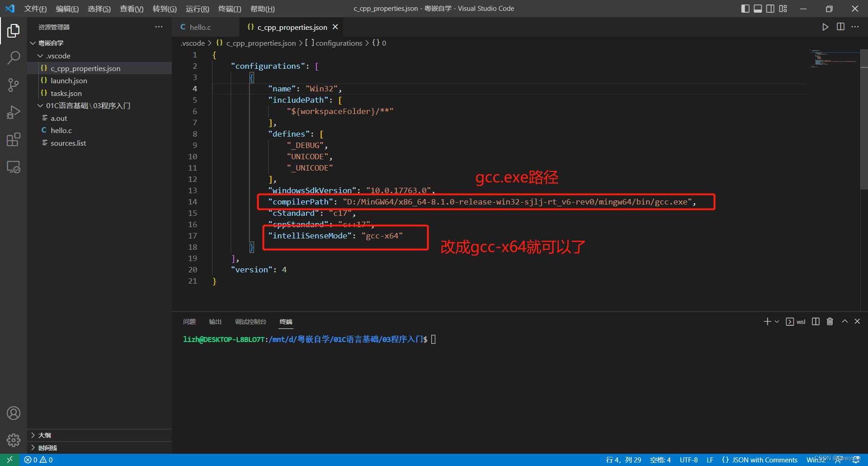Viewport: 868px width, 466px height.
Task: Change language mode JSON with Comments
Action: coord(760,460)
